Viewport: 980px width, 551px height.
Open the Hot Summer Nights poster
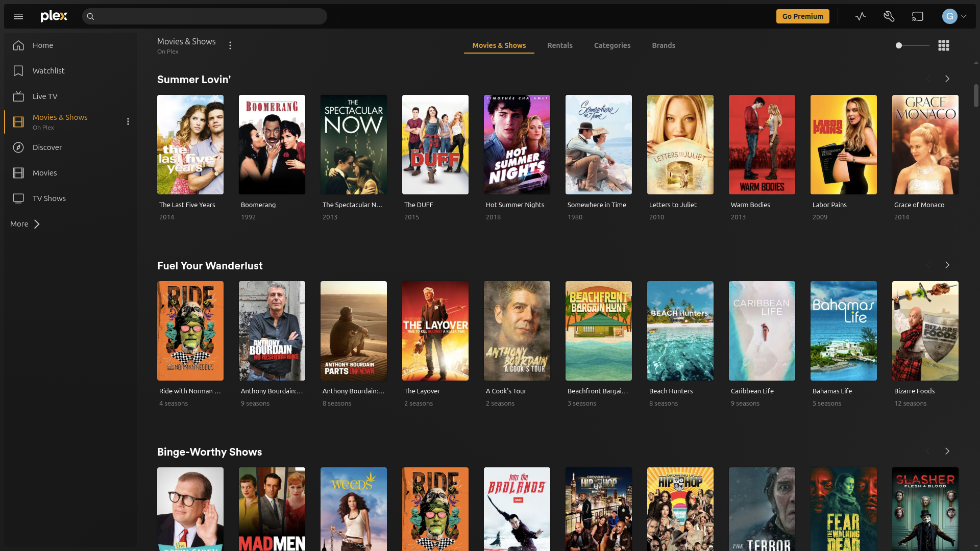517,144
